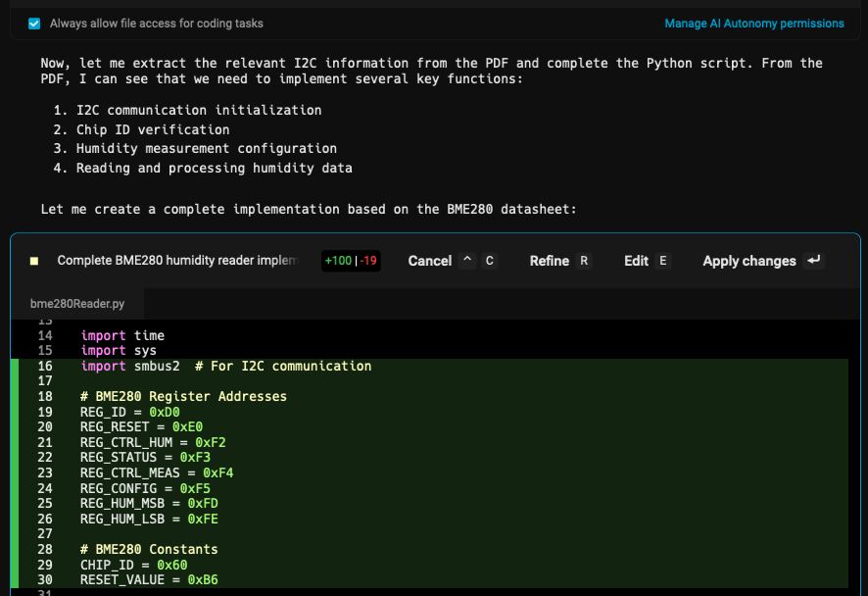Open 'Manage AI Autonomy permissions'
The width and height of the screenshot is (868, 596).
[754, 23]
